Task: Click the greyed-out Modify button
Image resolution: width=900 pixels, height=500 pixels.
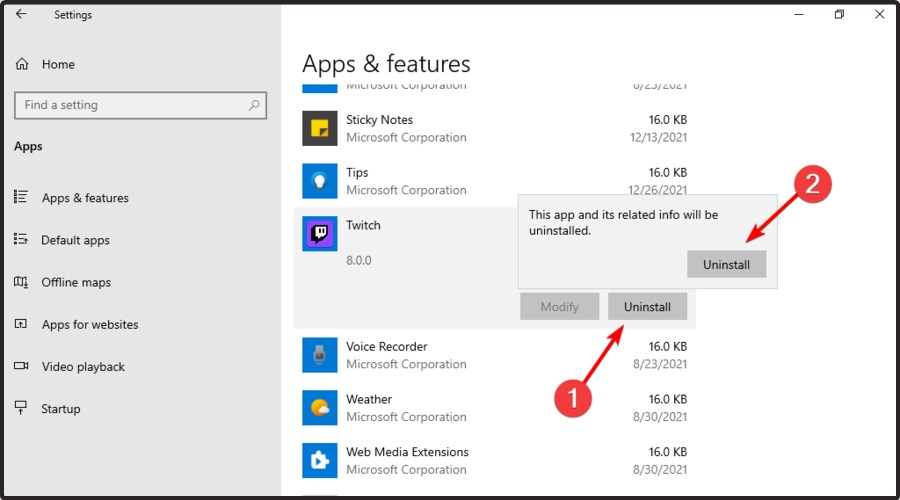Action: 560,307
